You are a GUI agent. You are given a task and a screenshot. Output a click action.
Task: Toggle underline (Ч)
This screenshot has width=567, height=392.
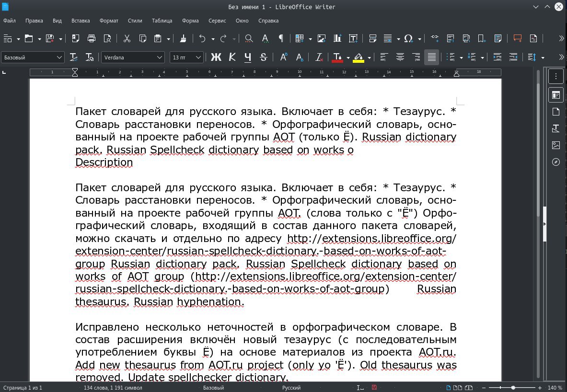248,57
